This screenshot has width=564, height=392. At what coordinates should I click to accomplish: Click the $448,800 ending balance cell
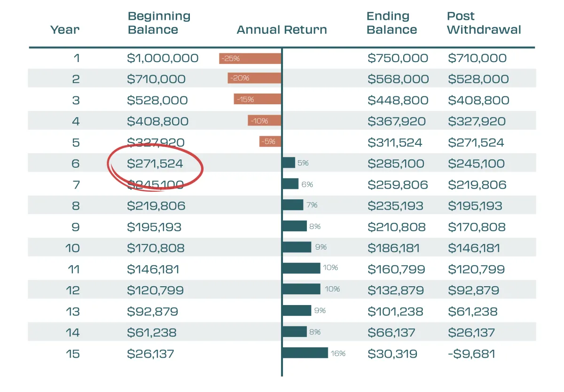pyautogui.click(x=398, y=100)
